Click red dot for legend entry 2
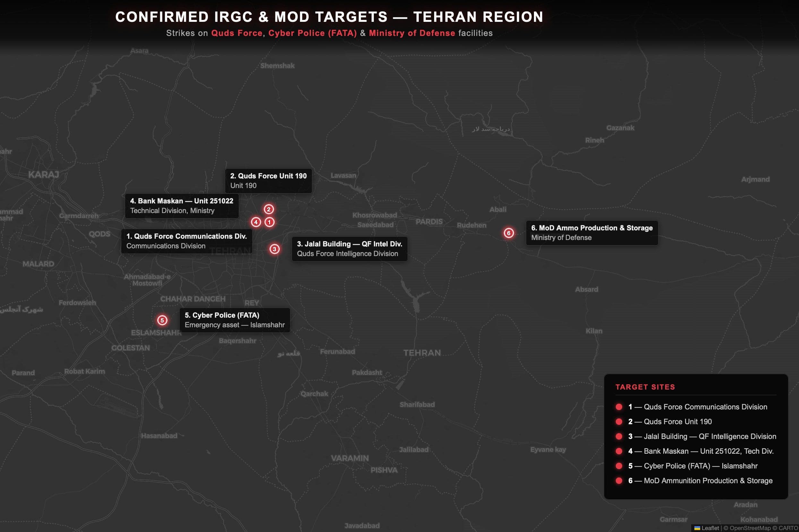Viewport: 799px width, 532px height. click(619, 422)
